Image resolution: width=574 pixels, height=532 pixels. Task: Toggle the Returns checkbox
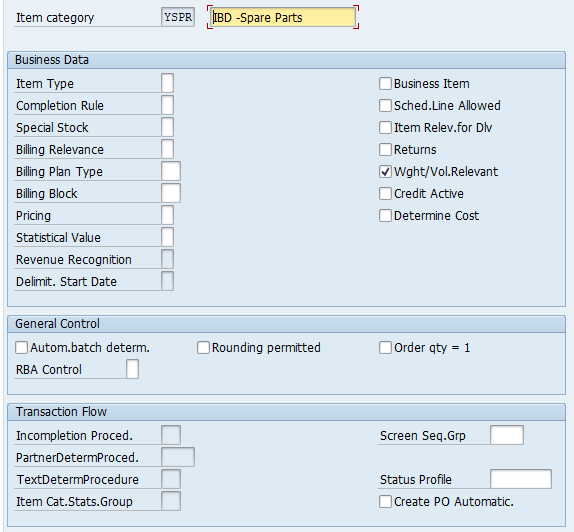pos(385,149)
